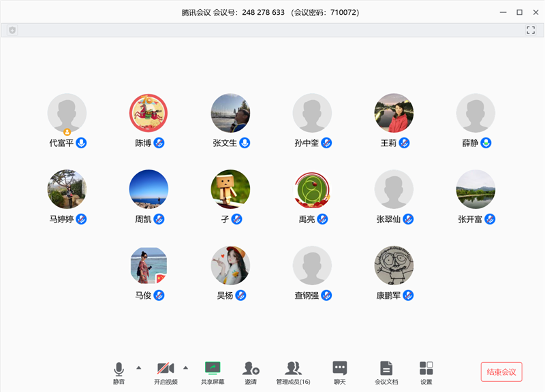Viewport: 545px width, 392px height.
Task: Toggle muted mic icon beside 陈博
Action: pyautogui.click(x=159, y=143)
